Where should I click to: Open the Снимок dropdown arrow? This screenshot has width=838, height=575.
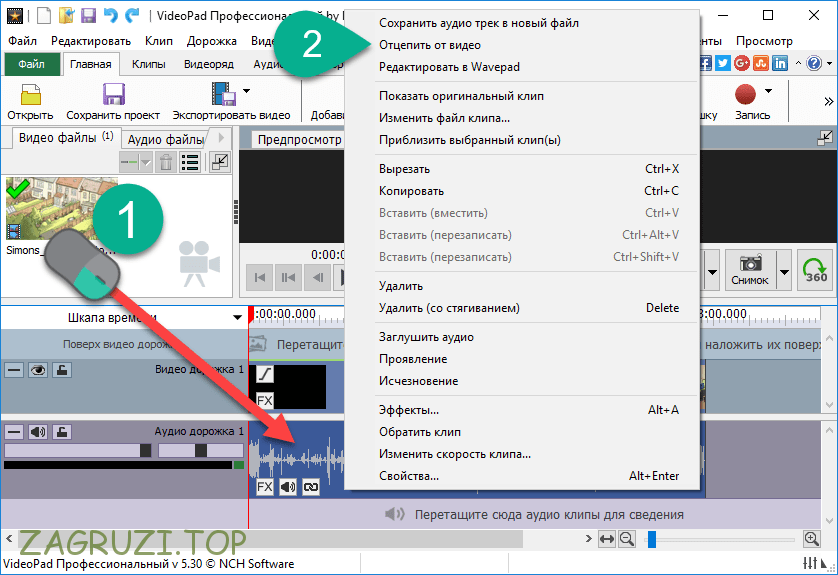click(784, 272)
